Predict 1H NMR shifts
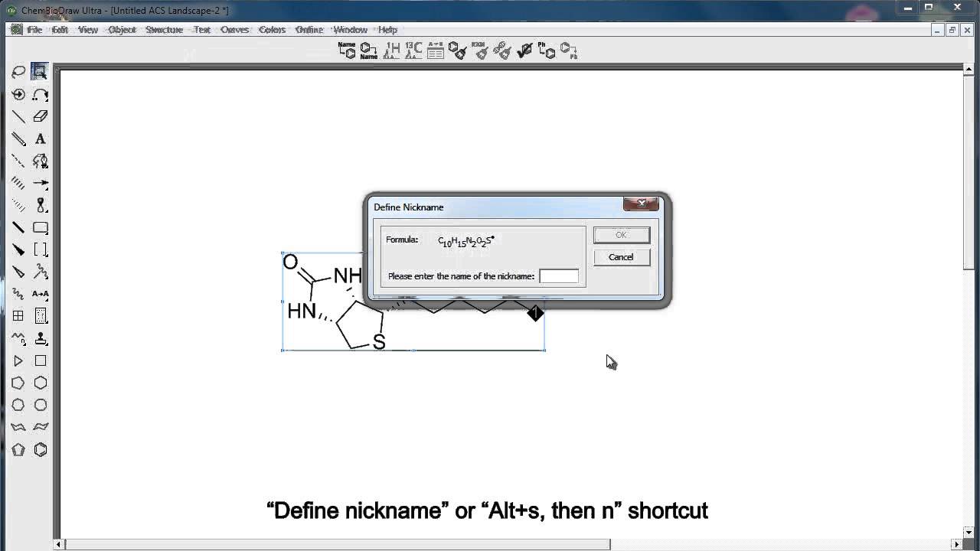 pos(391,51)
